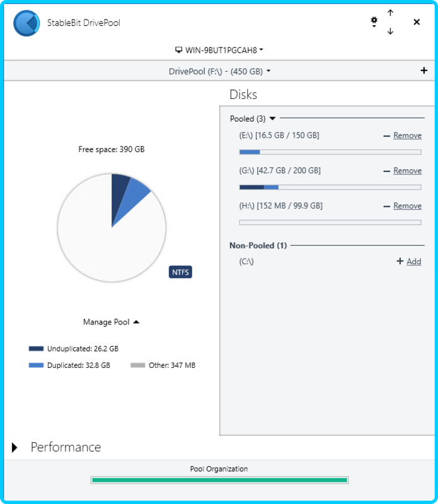This screenshot has width=438, height=504.
Task: Click the minus icon beside G:\ Remove
Action: coord(386,171)
